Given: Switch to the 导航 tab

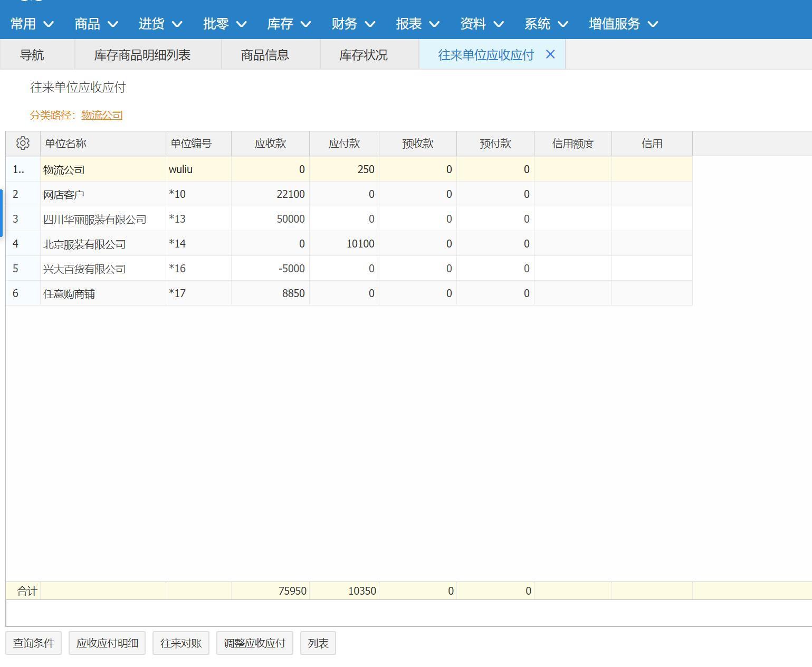Looking at the screenshot, I should coord(32,55).
